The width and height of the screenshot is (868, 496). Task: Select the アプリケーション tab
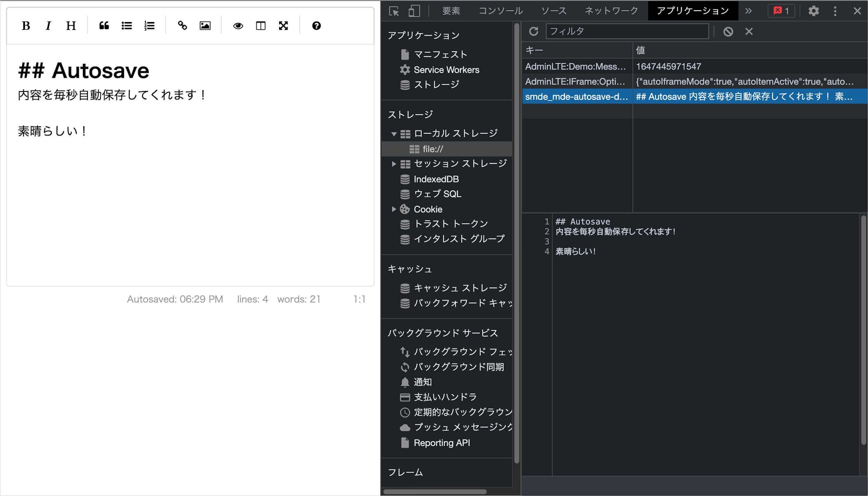coord(693,11)
